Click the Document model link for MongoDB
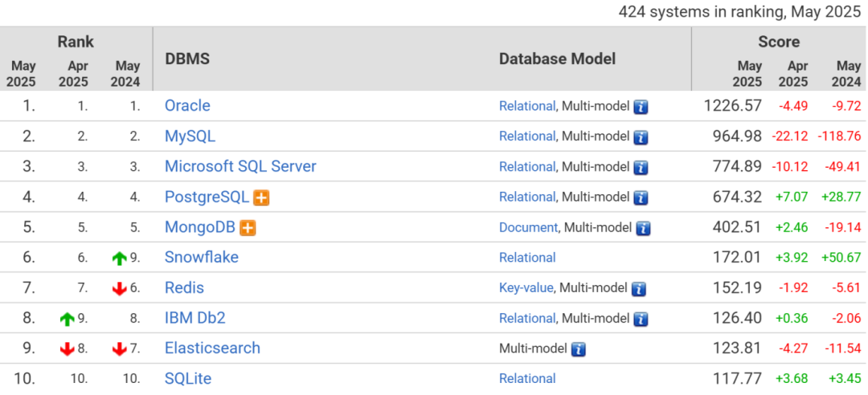The width and height of the screenshot is (868, 395). point(528,227)
